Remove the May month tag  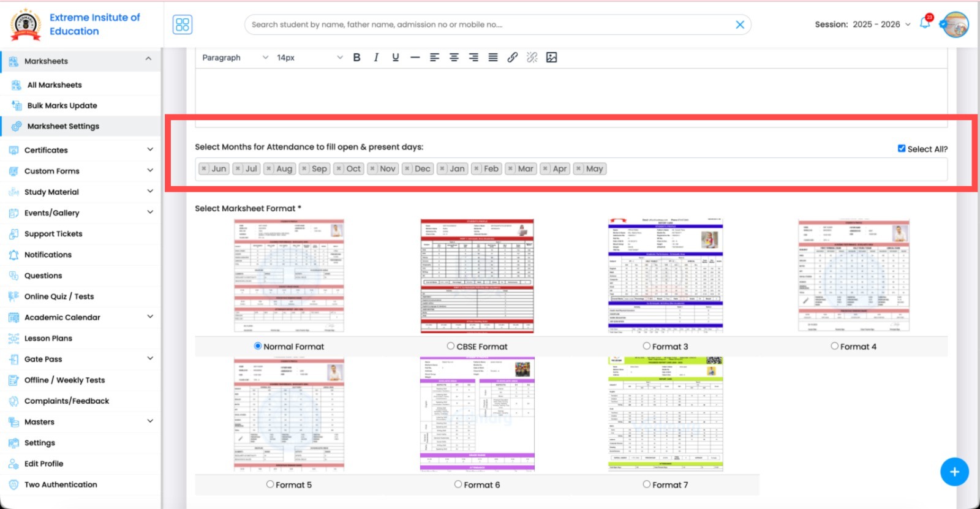(579, 168)
